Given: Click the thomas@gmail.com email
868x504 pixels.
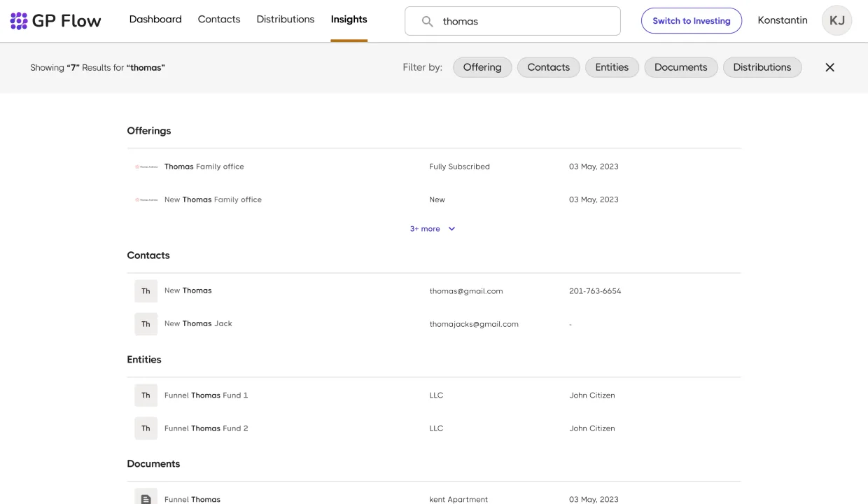Looking at the screenshot, I should point(466,291).
